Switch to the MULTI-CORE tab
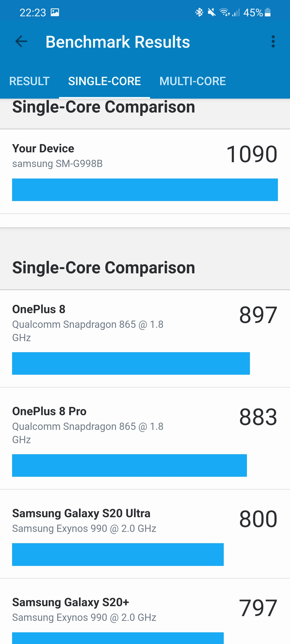Image resolution: width=290 pixels, height=644 pixels. (x=192, y=81)
